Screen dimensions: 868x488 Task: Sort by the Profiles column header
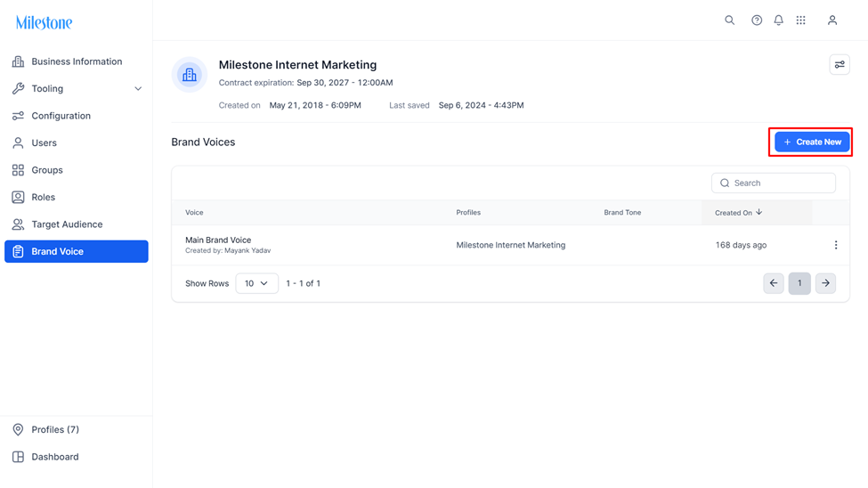coord(468,213)
